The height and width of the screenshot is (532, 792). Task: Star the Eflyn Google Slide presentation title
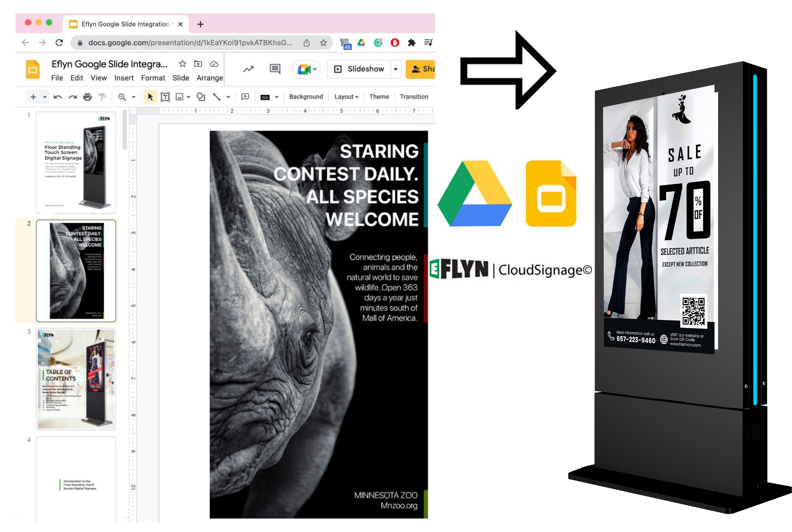[x=183, y=64]
